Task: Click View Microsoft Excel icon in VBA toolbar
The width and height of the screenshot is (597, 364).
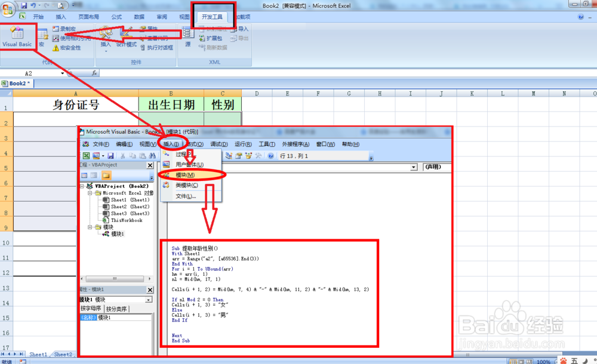Action: [x=87, y=156]
